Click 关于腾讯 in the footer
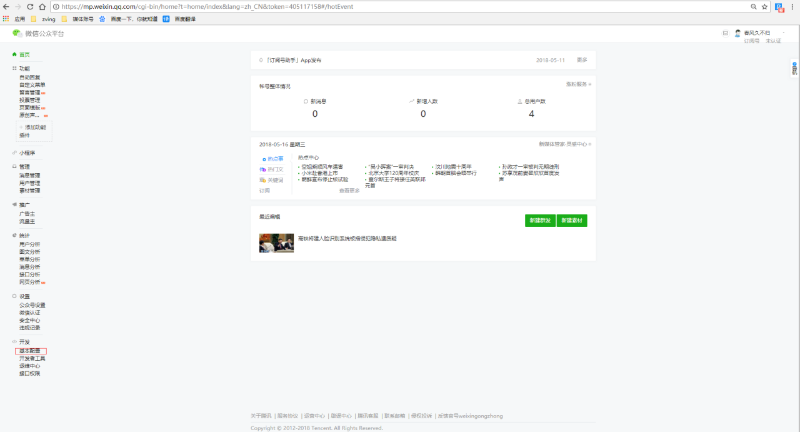 coord(261,416)
